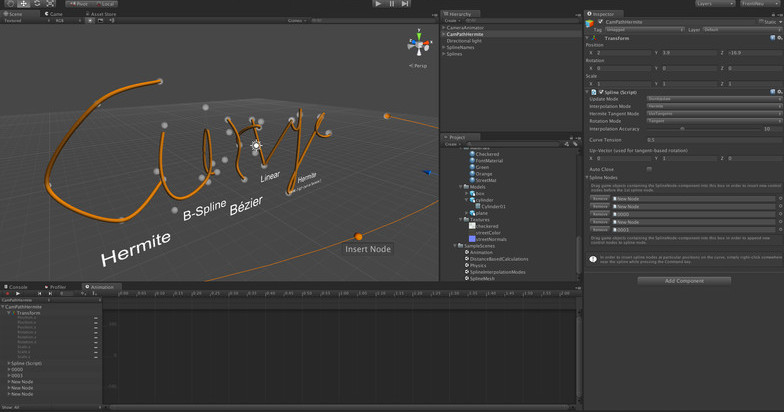Viewport: 784px width, 412px height.
Task: Click the first Remove button in Spline Nodes
Action: (599, 198)
